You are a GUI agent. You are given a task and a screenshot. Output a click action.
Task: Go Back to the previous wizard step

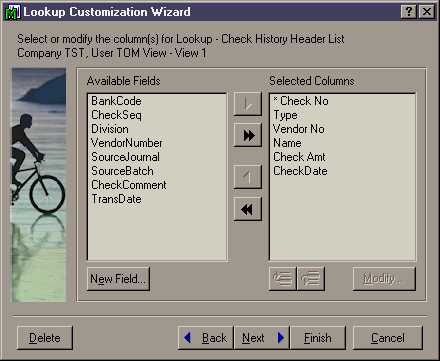click(x=206, y=338)
